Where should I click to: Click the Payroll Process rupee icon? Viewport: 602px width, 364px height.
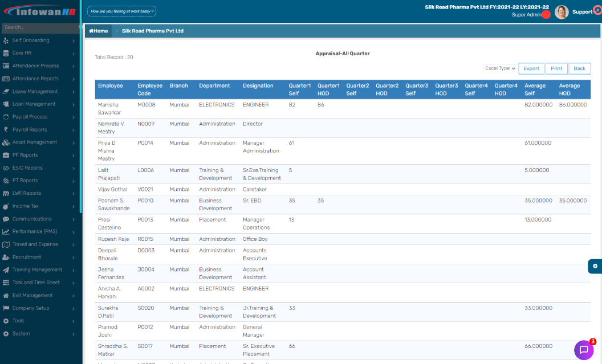(x=6, y=117)
